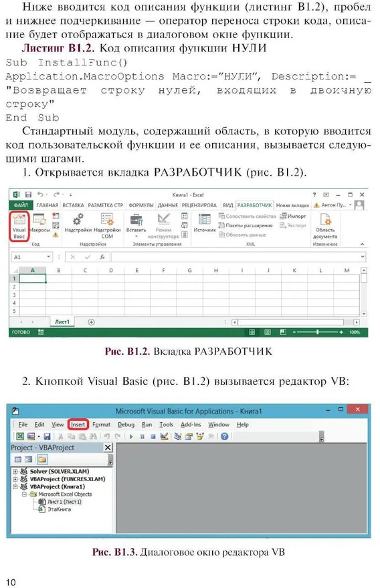
Task: Open Object Browser icon in VBA toolbar
Action: [x=200, y=436]
